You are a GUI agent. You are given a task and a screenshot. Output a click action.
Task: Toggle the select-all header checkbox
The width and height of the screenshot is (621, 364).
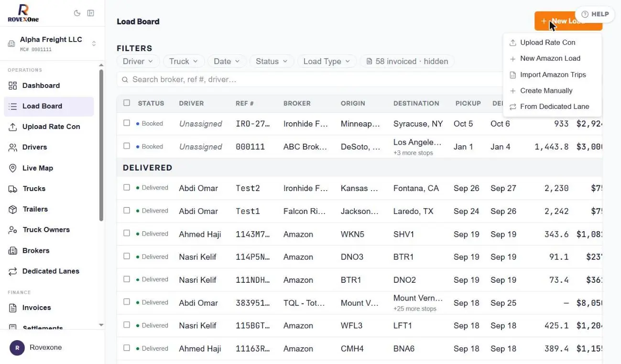[x=127, y=103]
